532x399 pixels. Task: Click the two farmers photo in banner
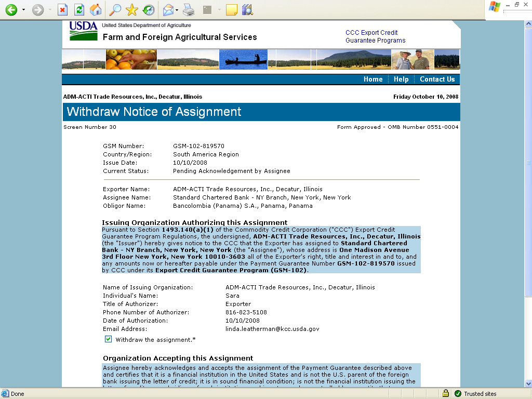click(413, 59)
